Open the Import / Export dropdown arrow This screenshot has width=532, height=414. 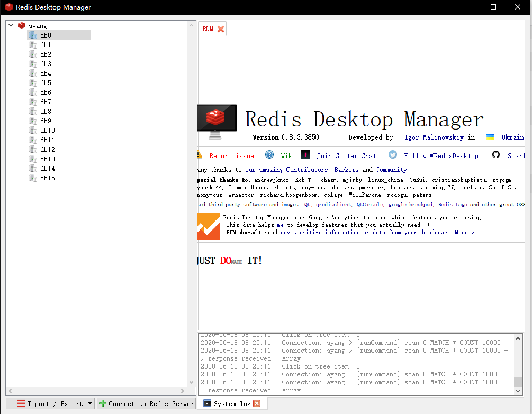(x=90, y=403)
